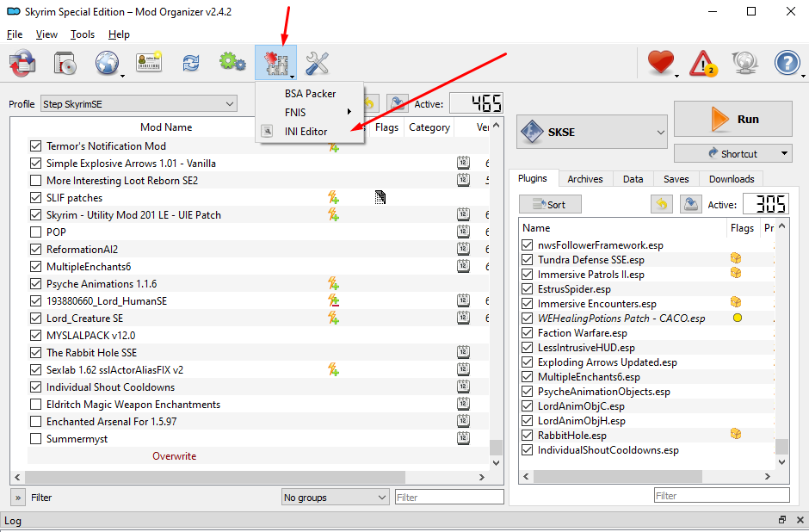The image size is (809, 532).
Task: Open the Nexus globe dropdown arrow
Action: click(123, 76)
